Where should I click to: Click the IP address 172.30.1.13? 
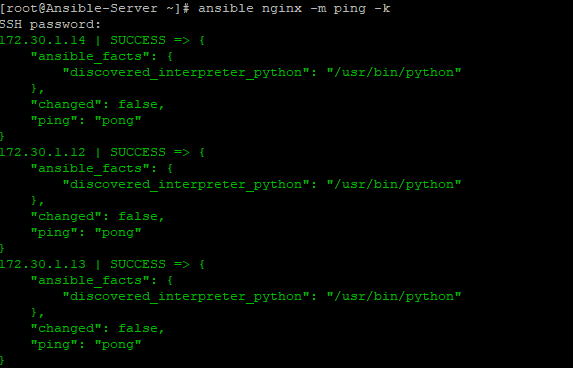43,264
